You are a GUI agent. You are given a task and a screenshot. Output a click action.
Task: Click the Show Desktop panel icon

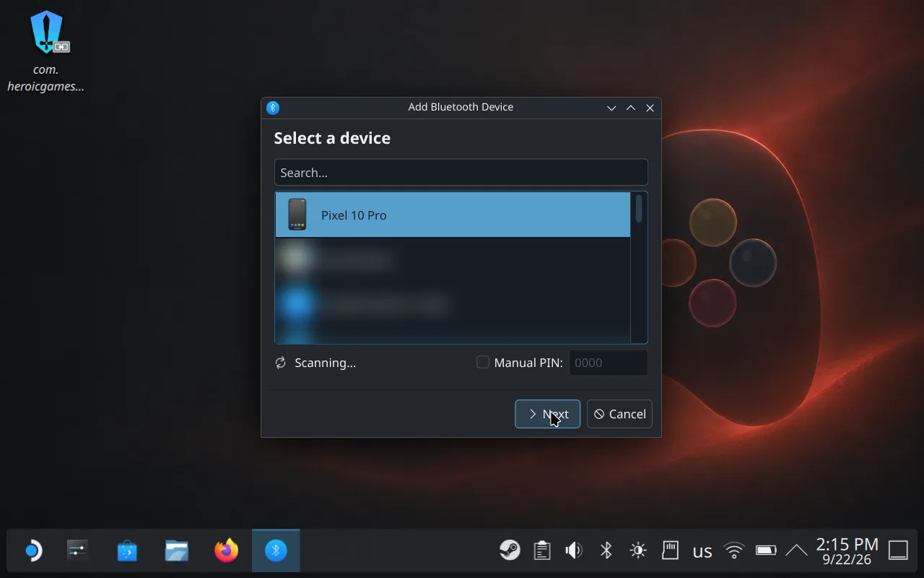898,551
